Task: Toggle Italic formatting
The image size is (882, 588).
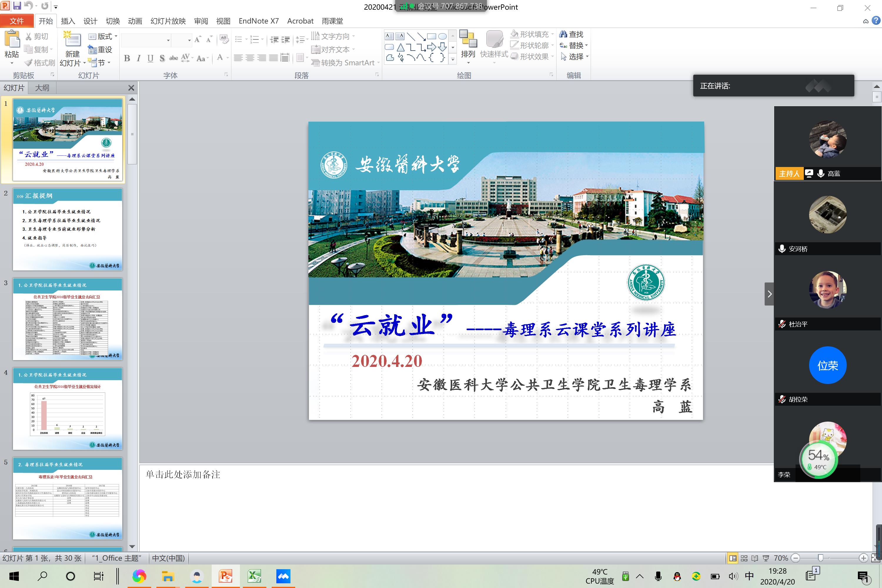Action: coord(138,58)
